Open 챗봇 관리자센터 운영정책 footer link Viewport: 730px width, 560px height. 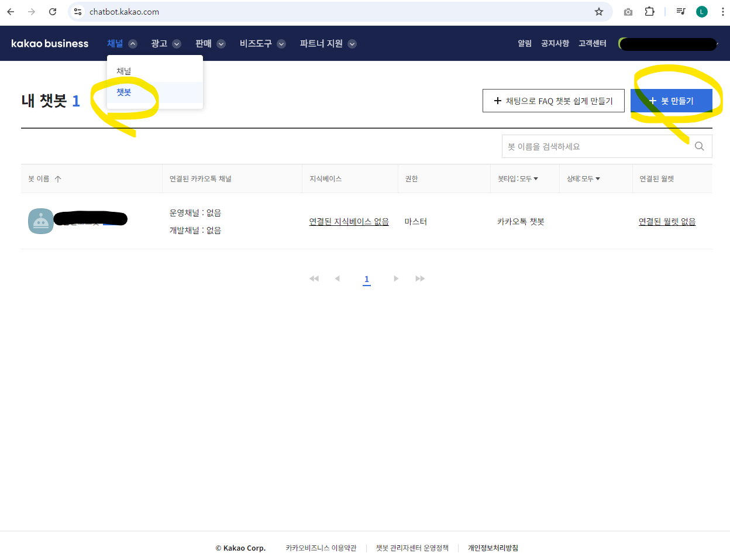[x=412, y=548]
